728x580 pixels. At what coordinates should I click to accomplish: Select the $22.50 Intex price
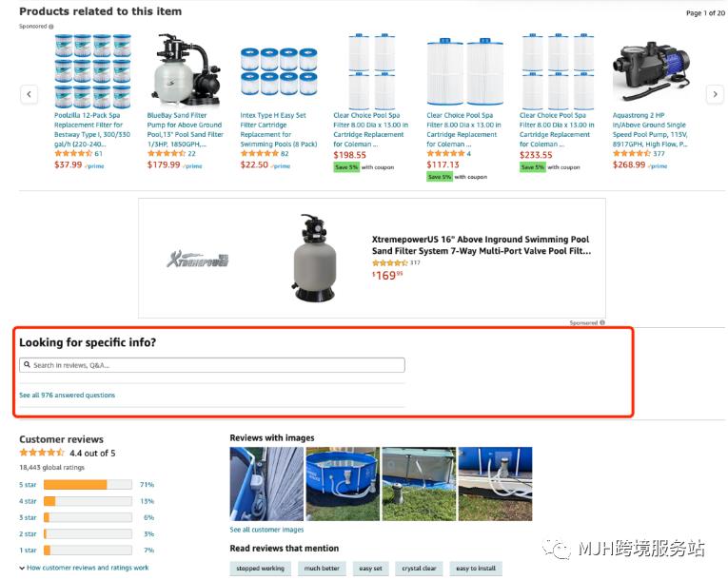click(254, 164)
